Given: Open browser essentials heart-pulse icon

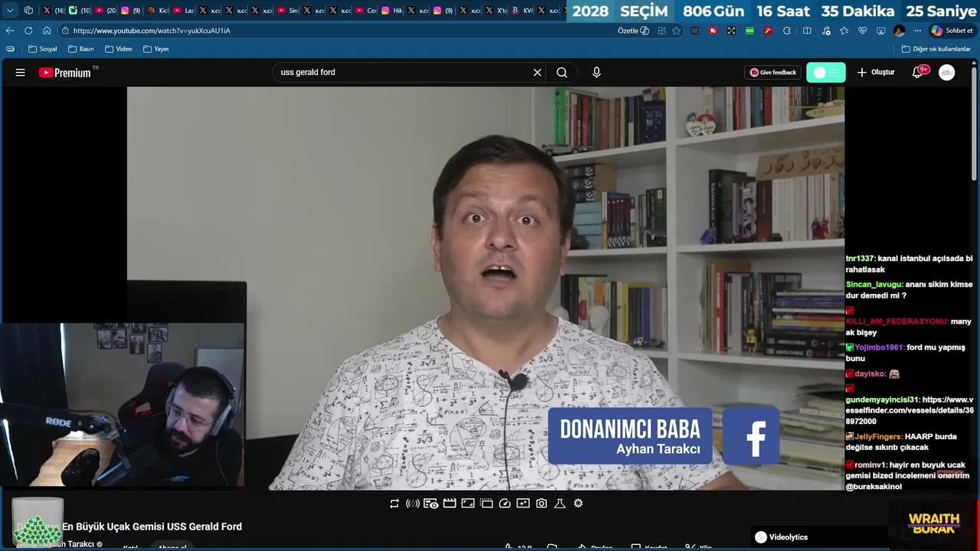Looking at the screenshot, I should click(862, 31).
